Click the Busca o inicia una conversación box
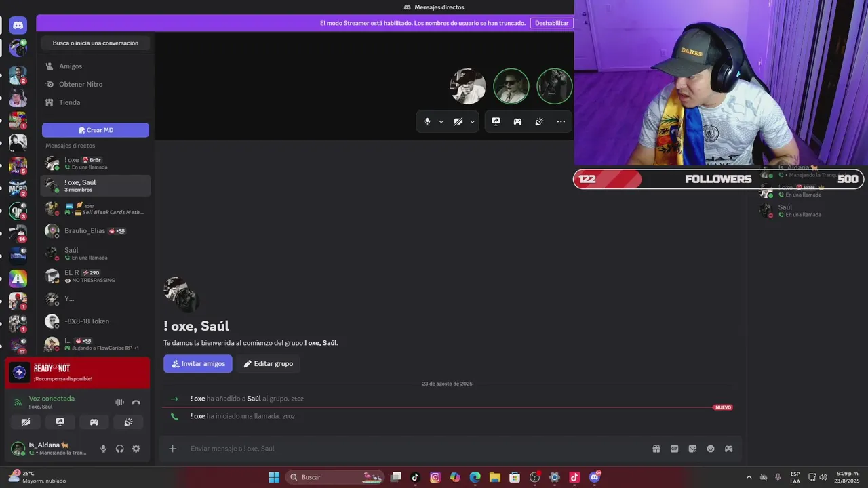The image size is (868, 488). (96, 43)
